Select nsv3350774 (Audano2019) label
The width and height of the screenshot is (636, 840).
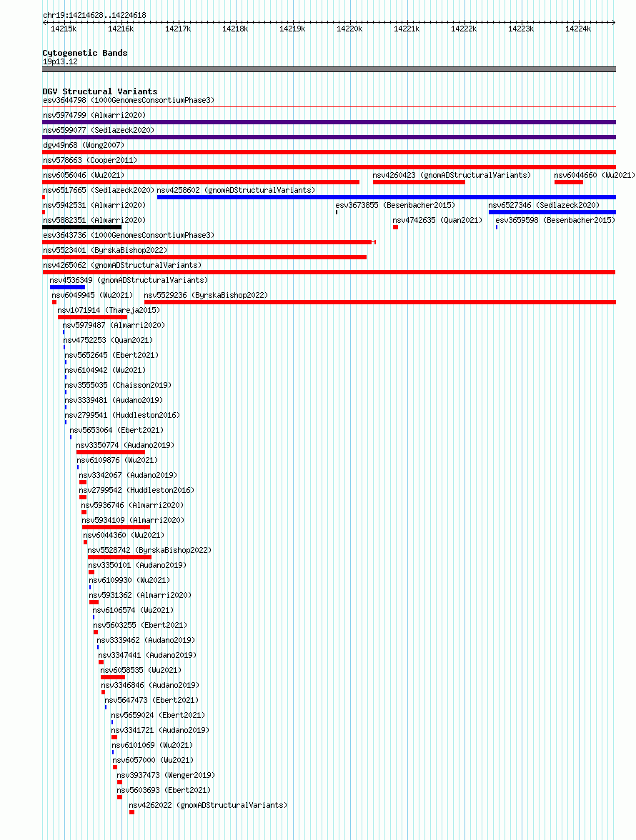pyautogui.click(x=125, y=445)
